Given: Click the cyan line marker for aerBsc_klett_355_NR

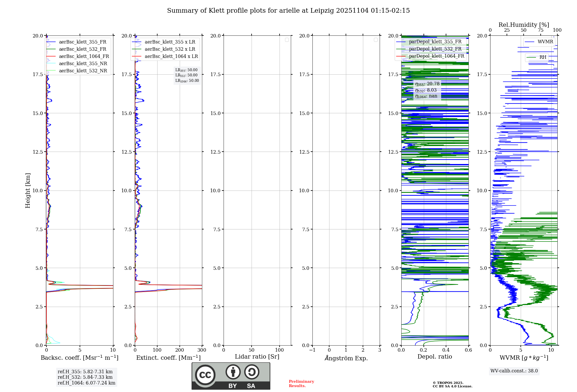Looking at the screenshot, I should tap(51, 64).
